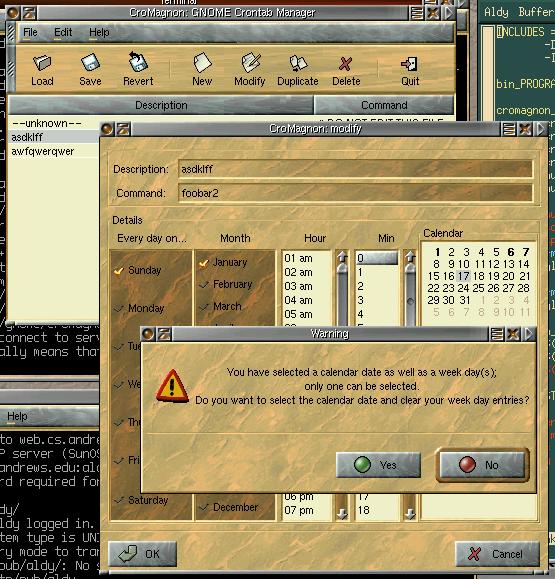Click the Load toolbar icon
555x579 pixels.
point(42,63)
